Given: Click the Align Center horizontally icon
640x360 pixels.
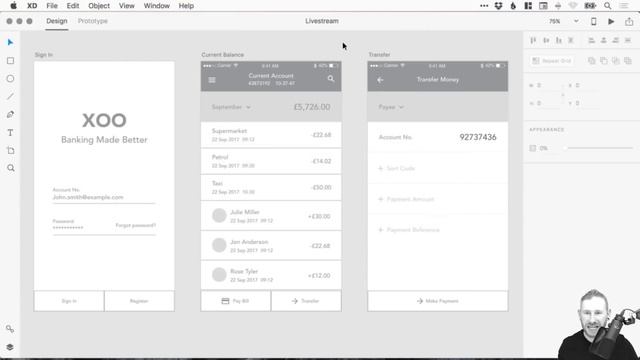Looking at the screenshot, I should [x=604, y=40].
